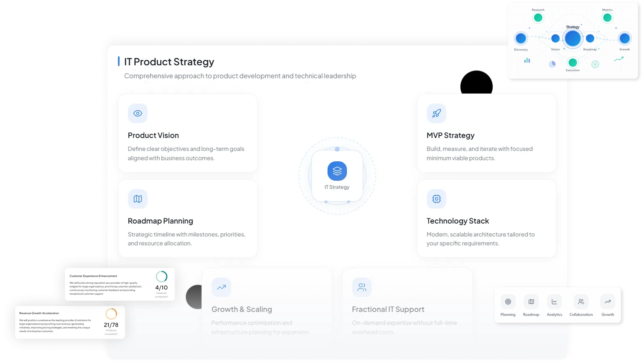Click the Execution node in the diagram
The height and width of the screenshot is (364, 643).
click(572, 63)
